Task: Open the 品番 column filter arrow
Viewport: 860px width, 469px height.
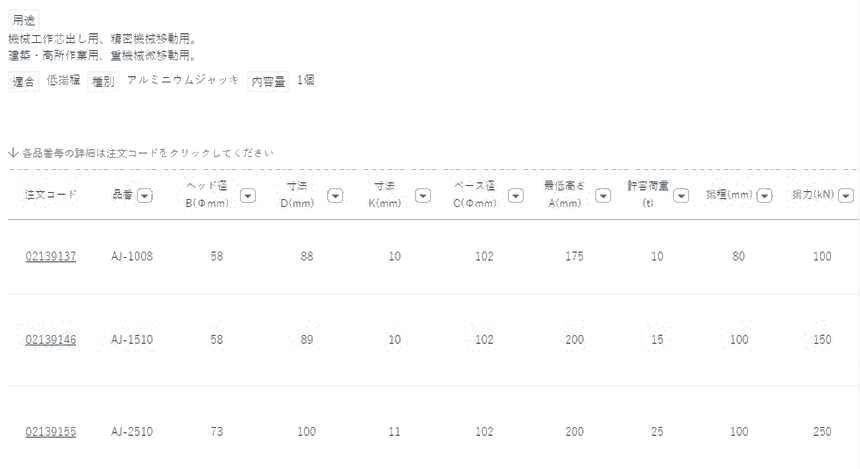Action: tap(145, 195)
